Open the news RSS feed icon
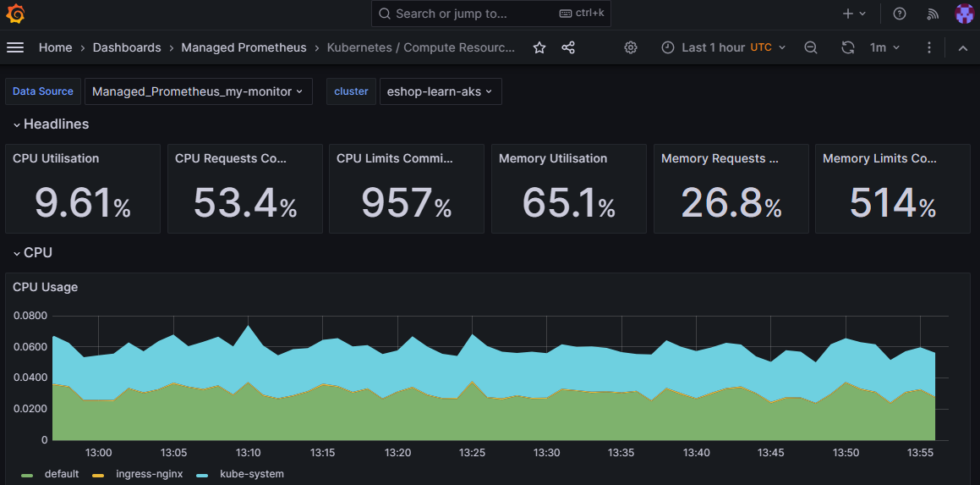This screenshot has width=980, height=485. (x=933, y=14)
